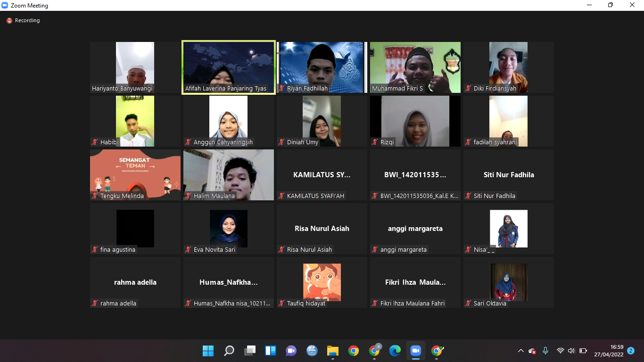Click the muted mic icon beside Halim Maulana
The width and height of the screenshot is (644, 362).
(189, 196)
